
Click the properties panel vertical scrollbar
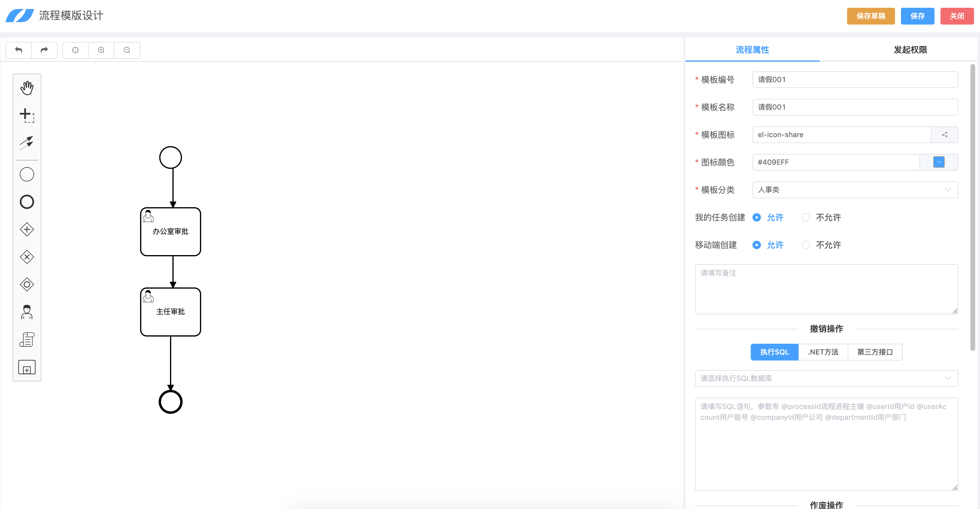tap(973, 207)
